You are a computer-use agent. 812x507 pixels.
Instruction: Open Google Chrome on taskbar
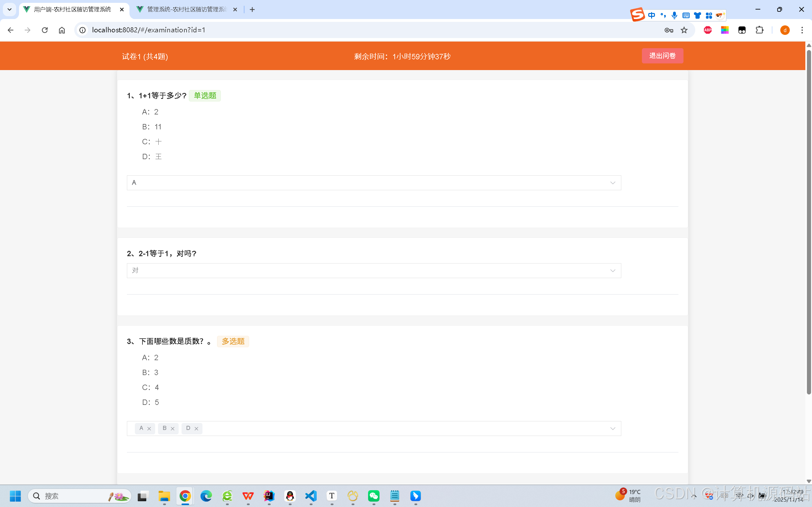pos(185,496)
